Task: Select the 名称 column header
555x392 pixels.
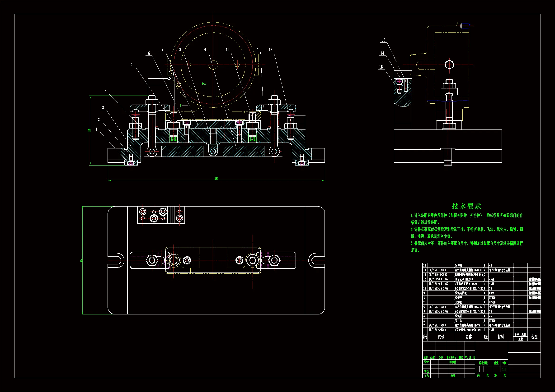Action: (x=468, y=337)
